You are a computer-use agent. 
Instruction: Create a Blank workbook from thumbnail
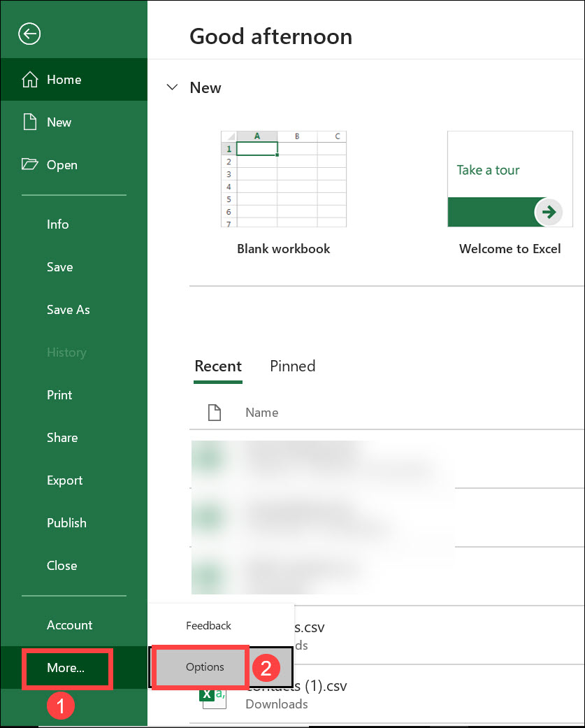284,179
